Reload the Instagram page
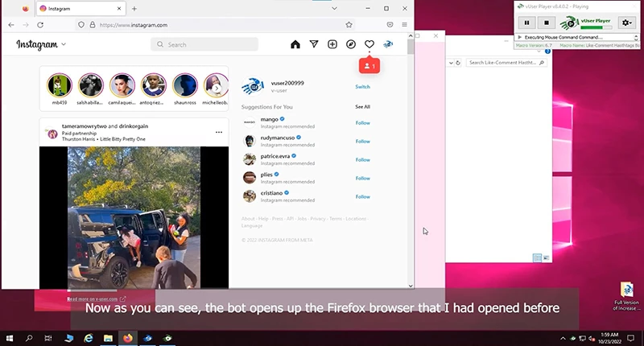This screenshot has height=346, width=644. tap(40, 25)
